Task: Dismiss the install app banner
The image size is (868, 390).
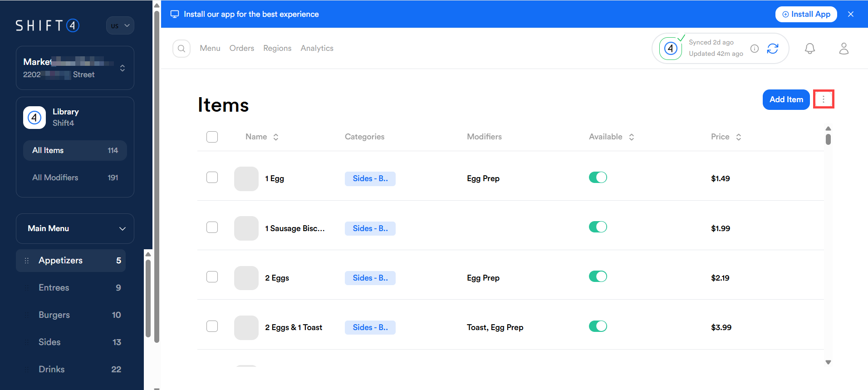Action: click(850, 14)
